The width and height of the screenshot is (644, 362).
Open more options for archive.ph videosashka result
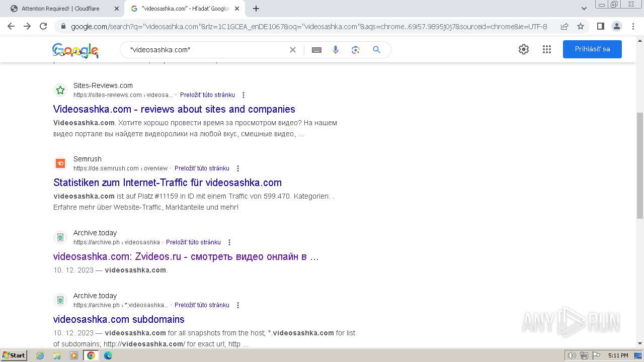[229, 242]
